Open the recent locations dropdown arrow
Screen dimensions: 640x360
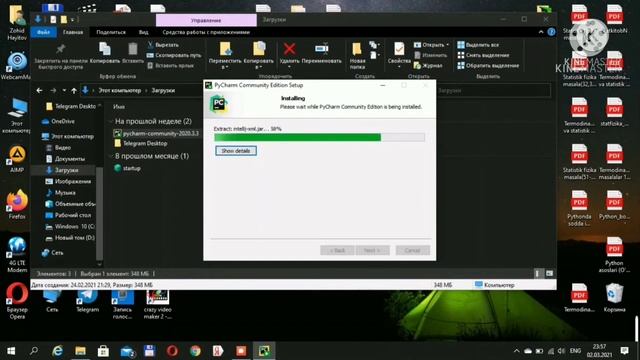(x=64, y=90)
